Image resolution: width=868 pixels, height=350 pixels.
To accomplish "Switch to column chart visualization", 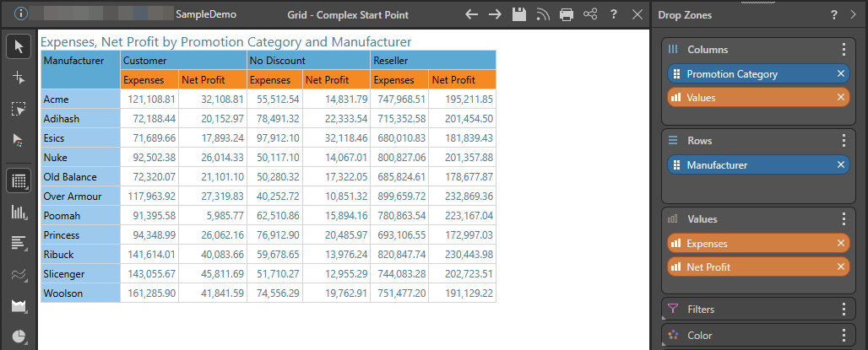I will coord(19,212).
